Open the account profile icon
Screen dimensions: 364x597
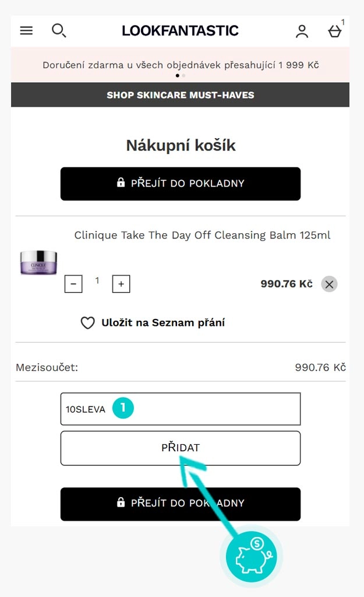302,31
